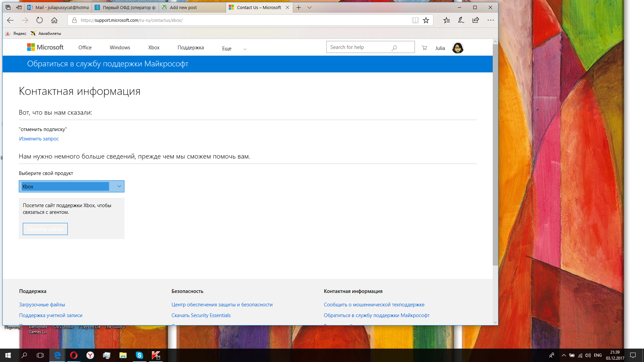Add page to favorites star icon
Screen dimensions: 644x362
point(426,20)
